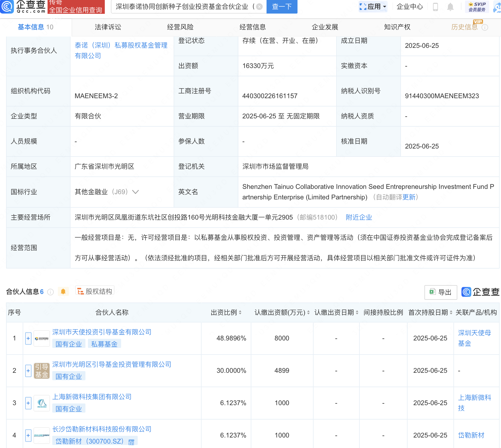Open related product 岱勒新材 in row 4

471,435
